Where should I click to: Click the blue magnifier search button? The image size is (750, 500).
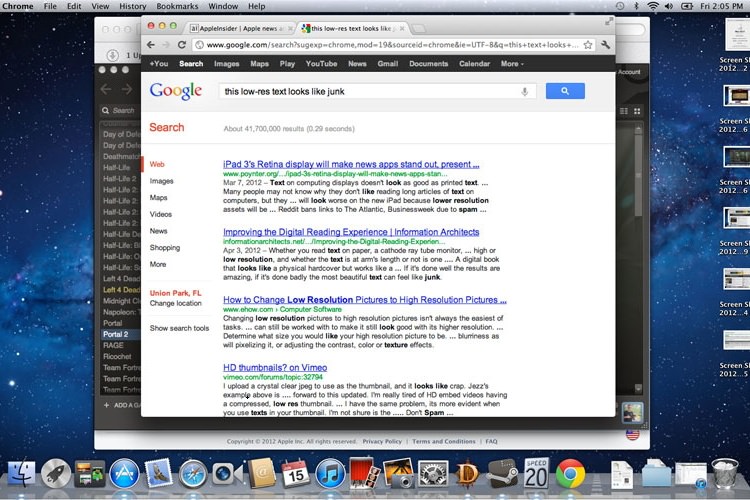pos(565,91)
